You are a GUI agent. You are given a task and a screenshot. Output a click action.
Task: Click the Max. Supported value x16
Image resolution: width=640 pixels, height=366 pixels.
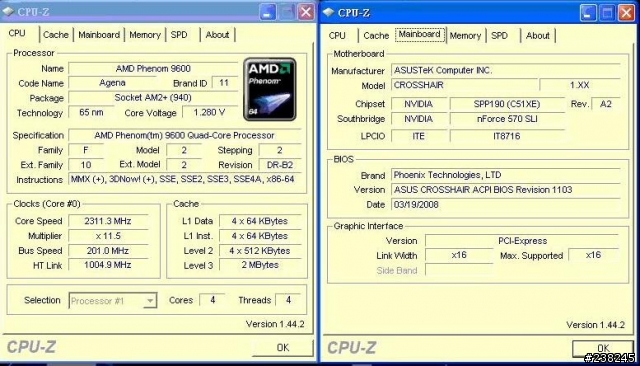coord(593,255)
